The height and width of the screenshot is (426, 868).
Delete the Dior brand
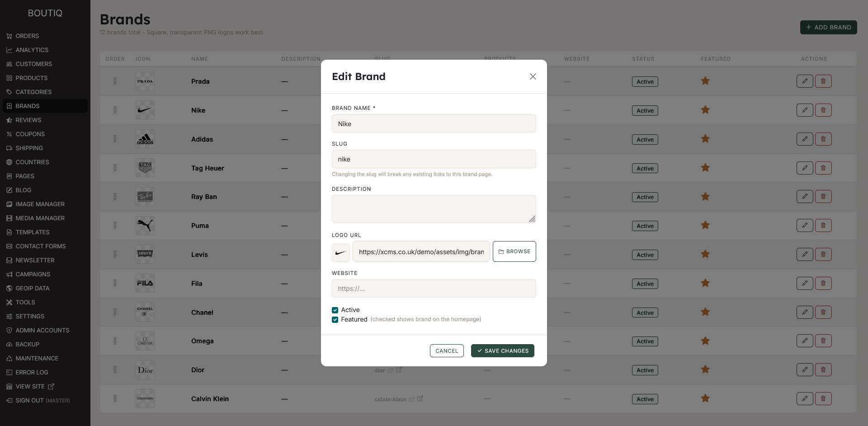tap(823, 370)
